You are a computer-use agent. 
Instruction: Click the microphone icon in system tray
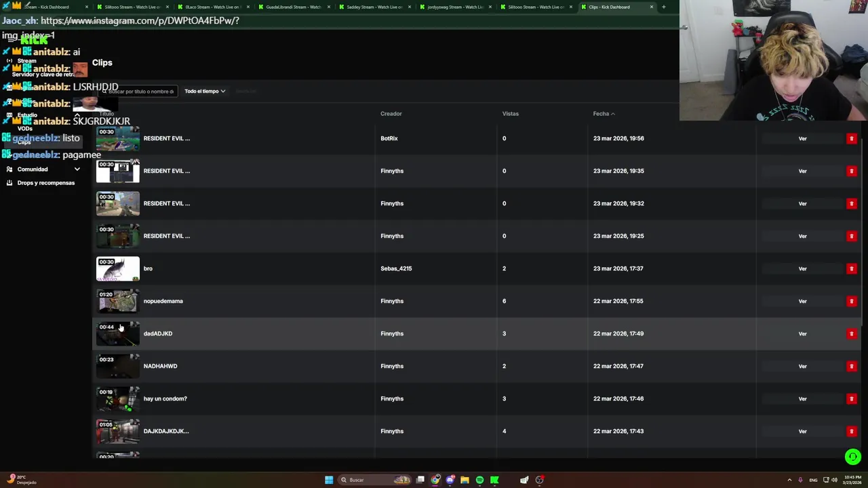coord(800,480)
